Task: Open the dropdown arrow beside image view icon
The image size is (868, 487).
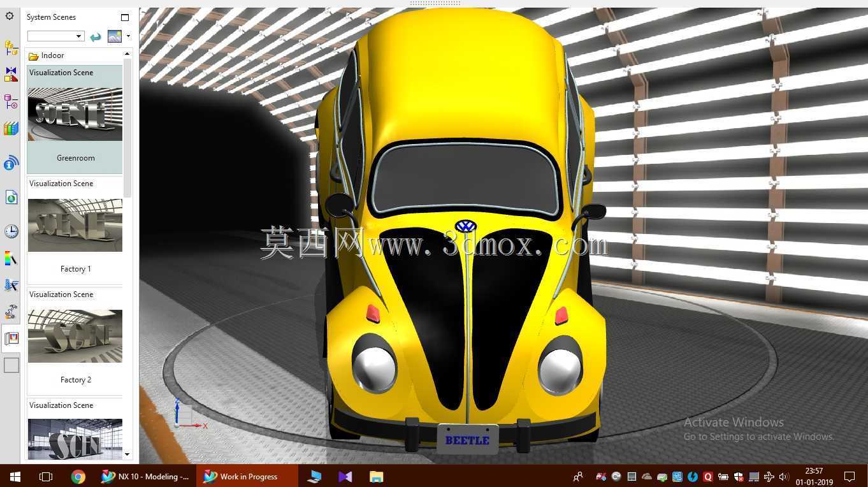Action: [128, 36]
